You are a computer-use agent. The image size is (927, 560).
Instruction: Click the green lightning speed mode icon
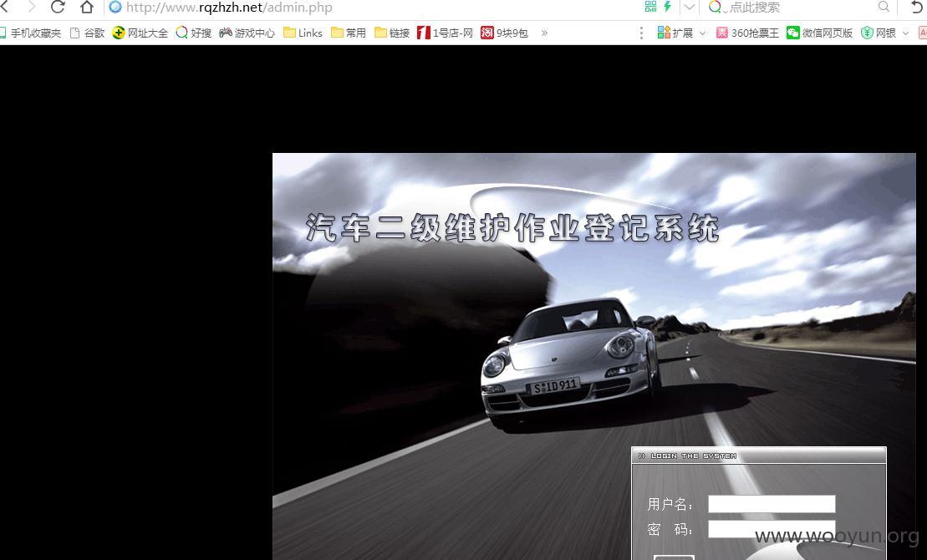pyautogui.click(x=668, y=7)
